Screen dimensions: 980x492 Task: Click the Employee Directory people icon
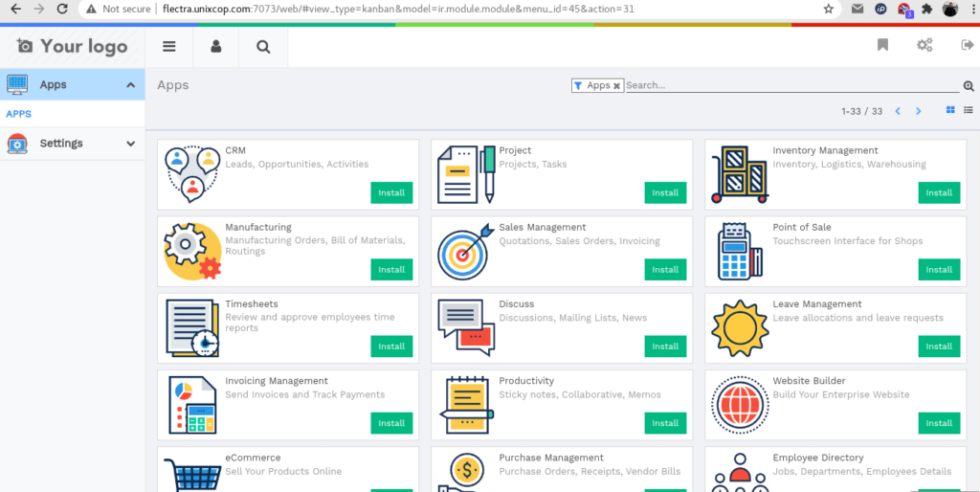[x=740, y=473]
